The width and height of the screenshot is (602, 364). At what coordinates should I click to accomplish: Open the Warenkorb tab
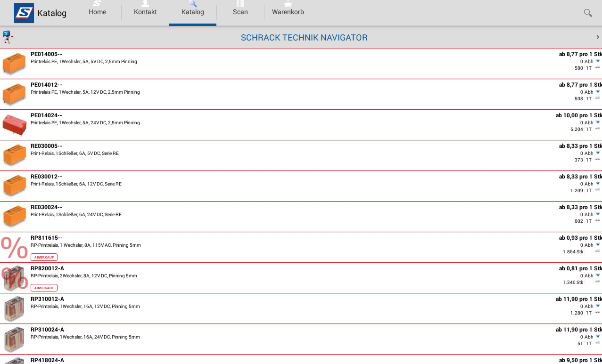[x=288, y=13]
